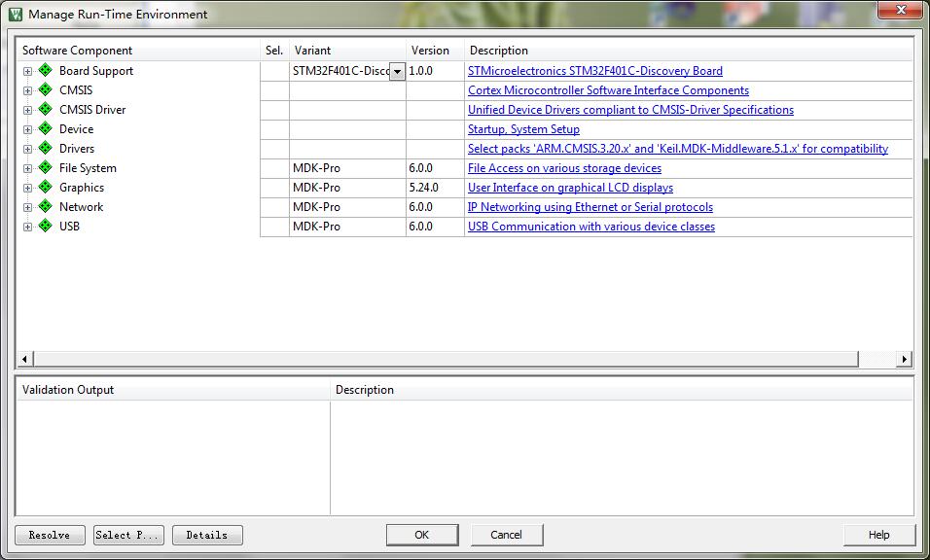Click the green diamond icon beside CMSIS
The image size is (930, 560).
pyautogui.click(x=45, y=90)
